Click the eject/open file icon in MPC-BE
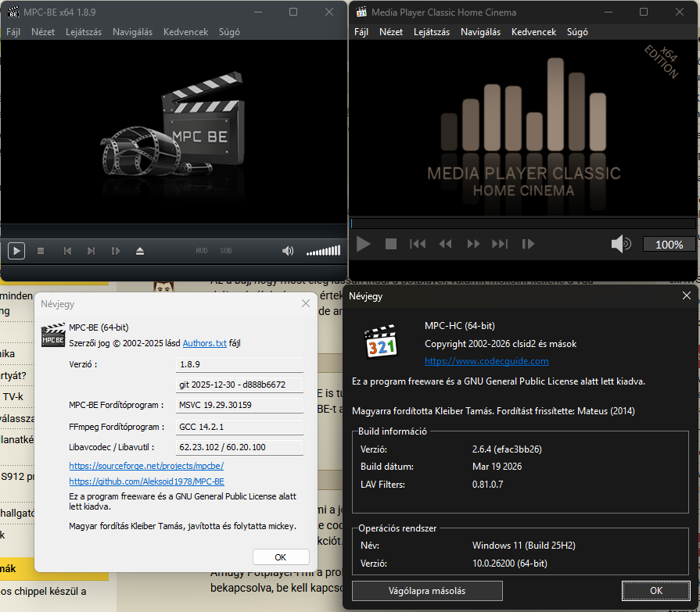 [x=140, y=251]
